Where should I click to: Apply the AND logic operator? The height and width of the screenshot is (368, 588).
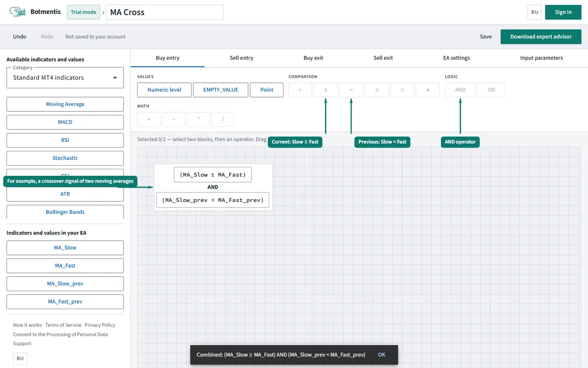tap(460, 90)
